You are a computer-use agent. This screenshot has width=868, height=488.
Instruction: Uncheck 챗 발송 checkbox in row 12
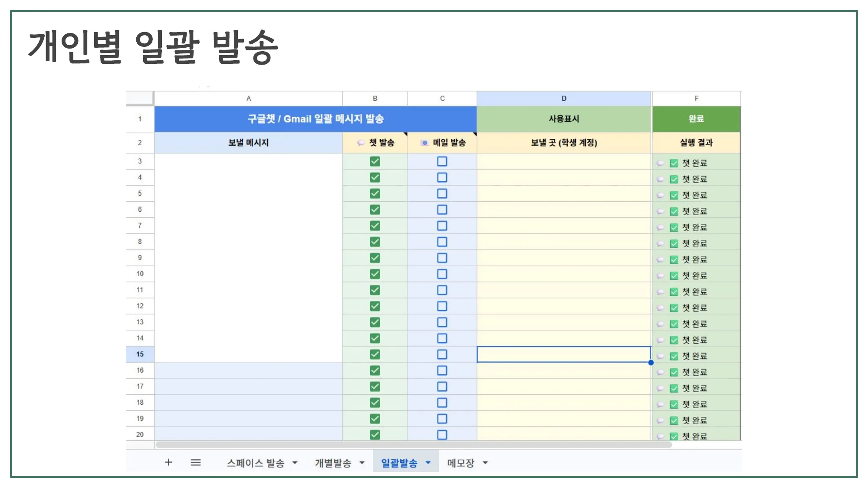coord(375,306)
